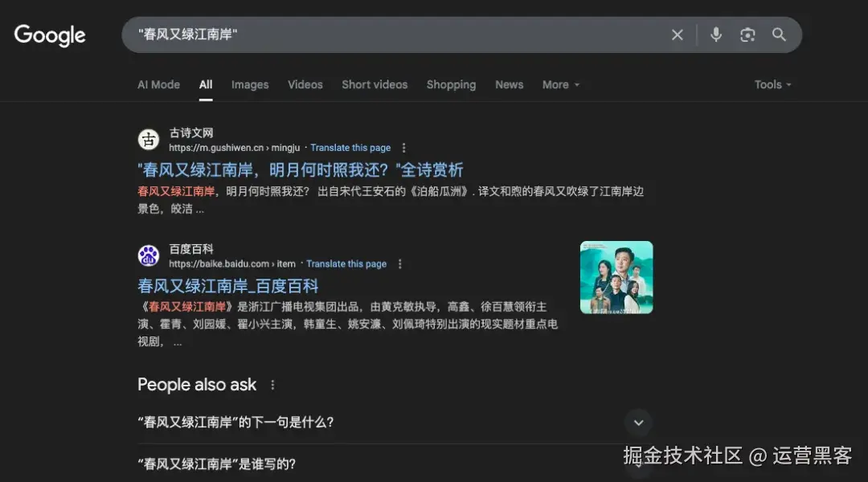This screenshot has height=482, width=868.
Task: Click the Google logo
Action: [50, 35]
